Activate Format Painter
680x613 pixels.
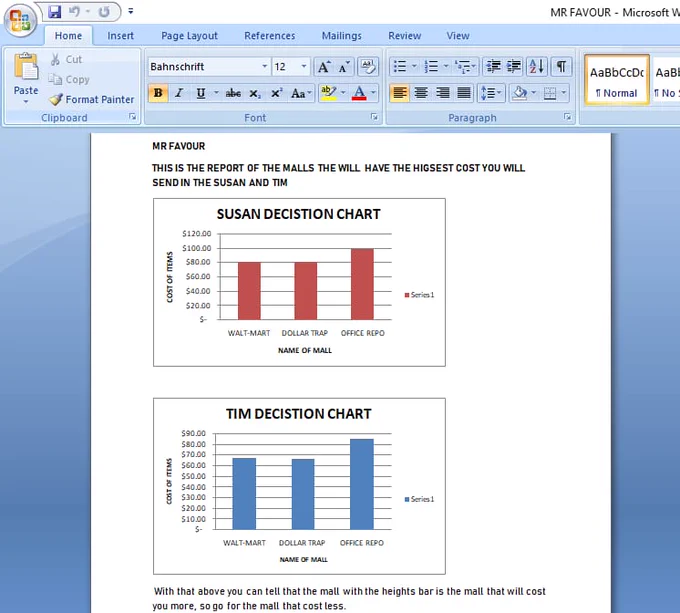coord(92,100)
